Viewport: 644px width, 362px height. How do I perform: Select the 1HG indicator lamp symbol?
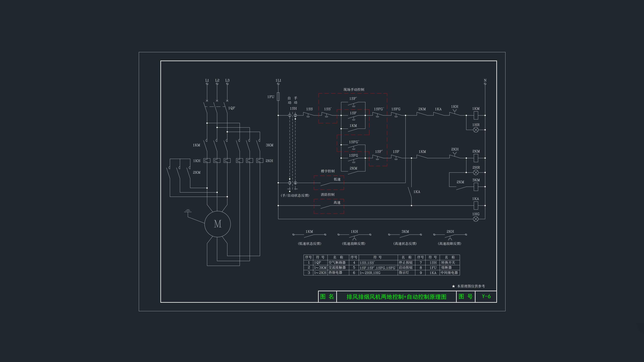pos(476,219)
